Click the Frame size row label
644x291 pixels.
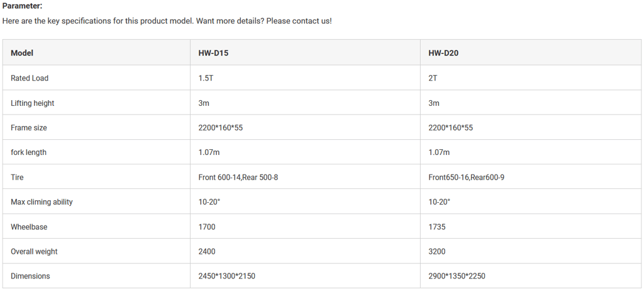point(29,127)
